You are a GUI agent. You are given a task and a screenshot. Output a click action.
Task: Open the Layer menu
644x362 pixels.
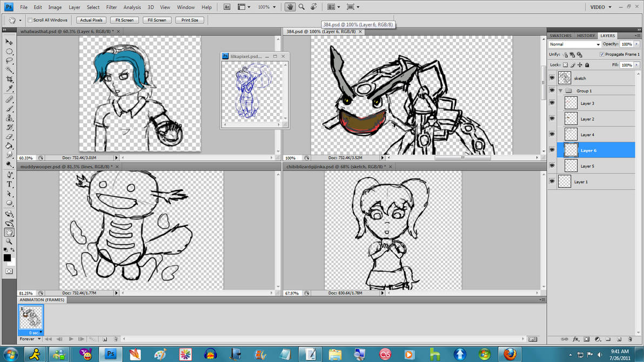tap(75, 8)
